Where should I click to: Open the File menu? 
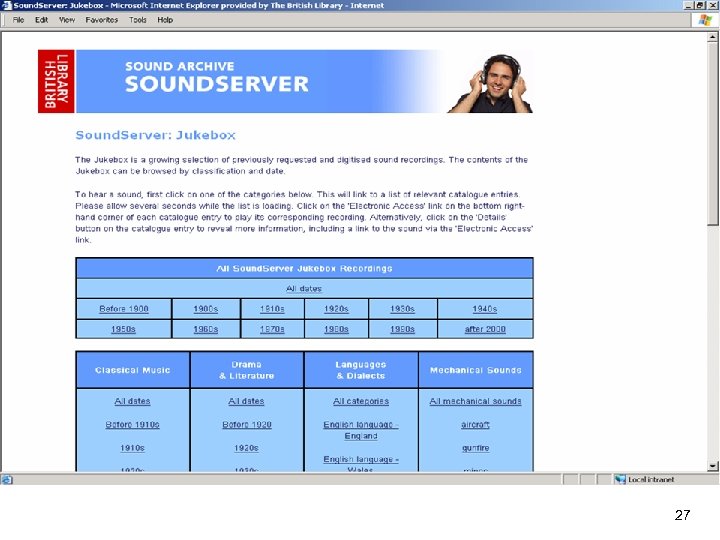pyautogui.click(x=18, y=20)
